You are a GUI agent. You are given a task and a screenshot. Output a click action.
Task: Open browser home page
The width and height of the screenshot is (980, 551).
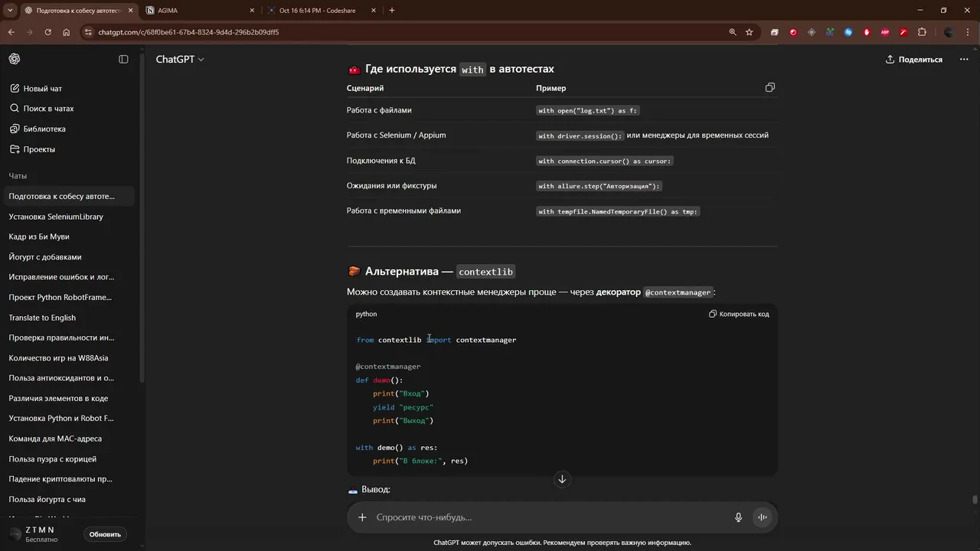coord(67,32)
